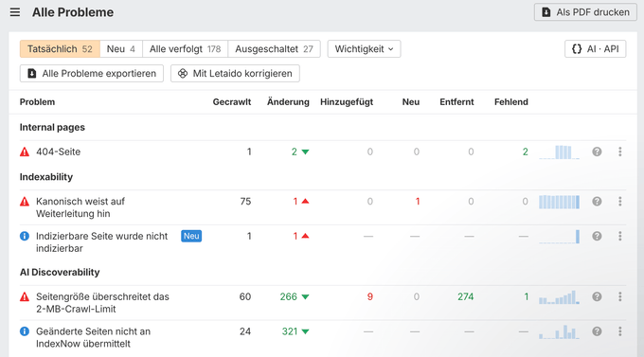Open the Seitengröße überschreitet 2-MB-Crawl-Limit issue
Screen dimensions: 644x357
pyautogui.click(x=102, y=303)
